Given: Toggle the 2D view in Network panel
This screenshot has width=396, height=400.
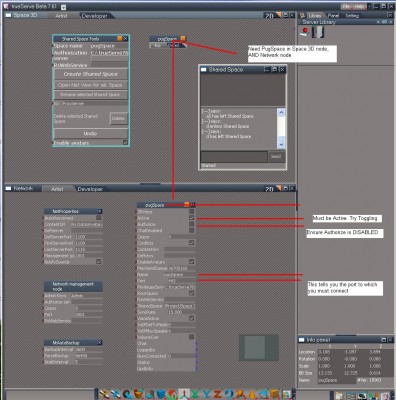Looking at the screenshot, I should click(x=269, y=189).
